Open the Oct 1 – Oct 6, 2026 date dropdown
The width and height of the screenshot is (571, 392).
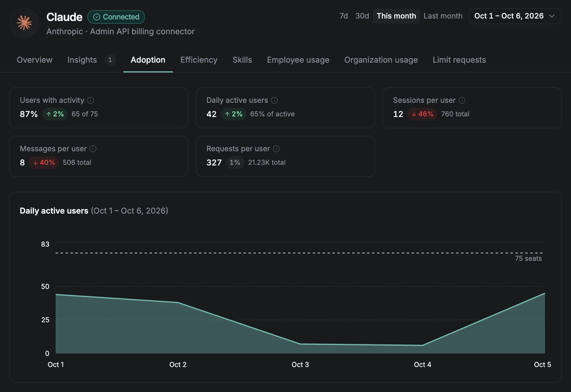point(515,16)
